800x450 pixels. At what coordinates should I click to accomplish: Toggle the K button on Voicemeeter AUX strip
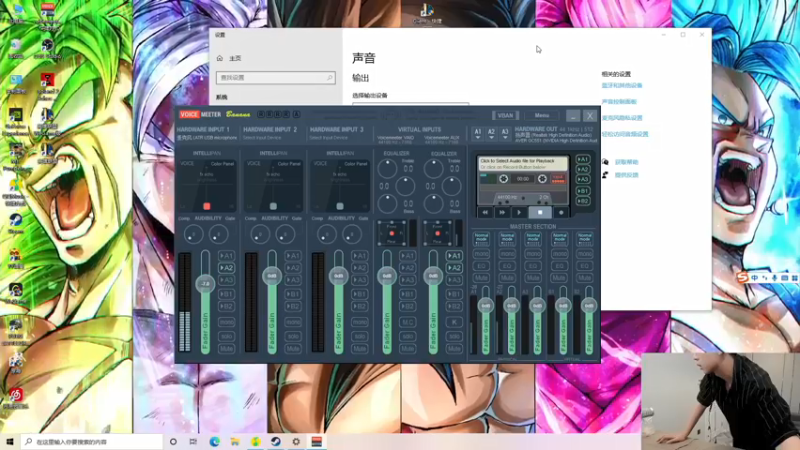pyautogui.click(x=454, y=322)
